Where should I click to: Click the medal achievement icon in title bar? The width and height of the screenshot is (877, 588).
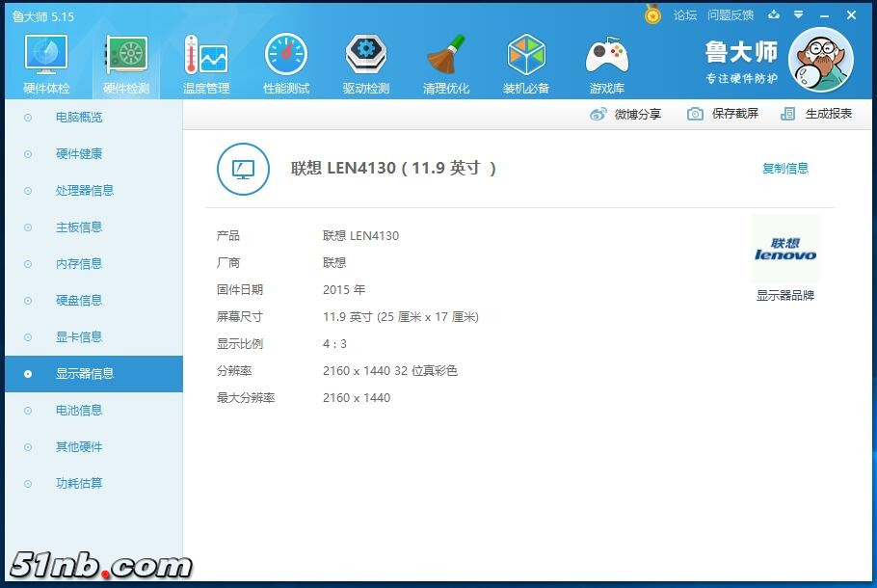point(653,15)
